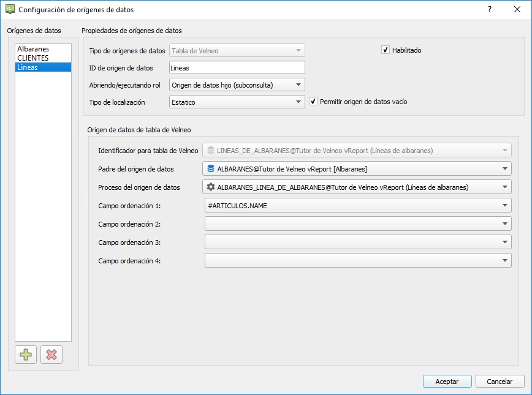Screen dimensions: 532x395
Task: Select CLIENTES in the data sources list
Action: [33, 58]
